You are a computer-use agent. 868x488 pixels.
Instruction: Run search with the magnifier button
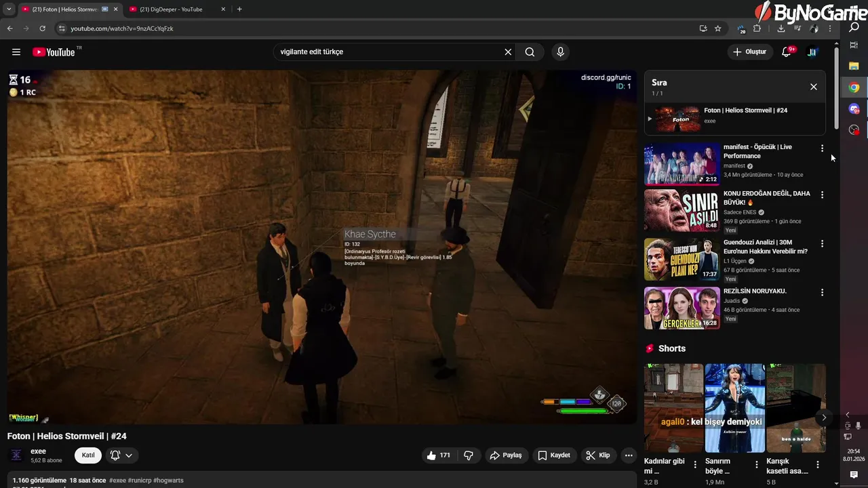pyautogui.click(x=530, y=52)
